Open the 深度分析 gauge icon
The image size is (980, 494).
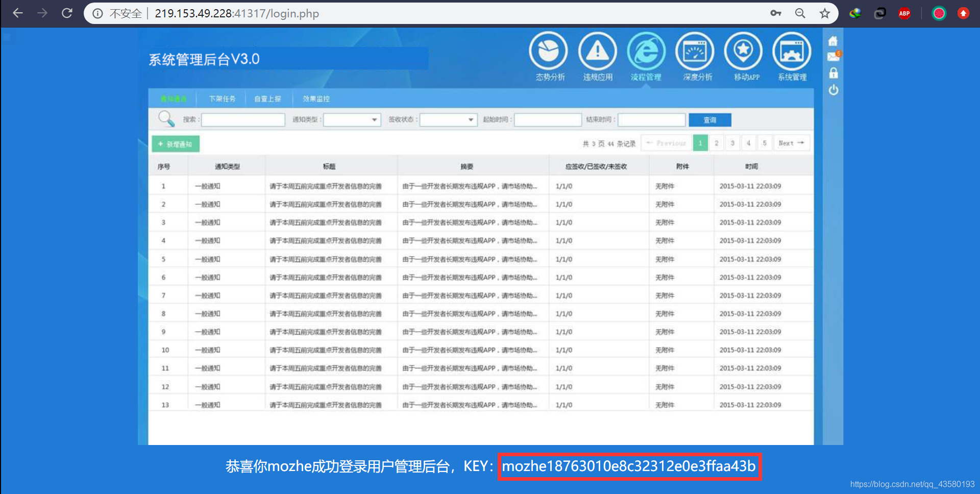tap(695, 51)
